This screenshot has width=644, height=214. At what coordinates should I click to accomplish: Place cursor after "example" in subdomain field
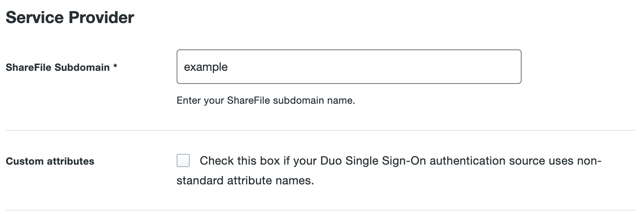coord(228,67)
